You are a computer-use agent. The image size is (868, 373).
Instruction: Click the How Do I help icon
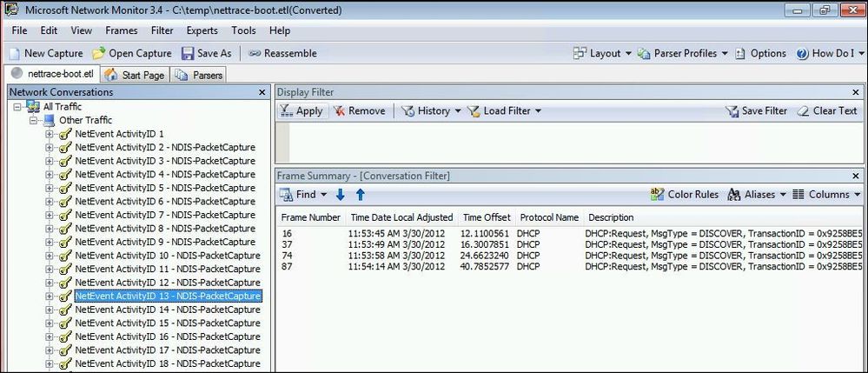803,53
